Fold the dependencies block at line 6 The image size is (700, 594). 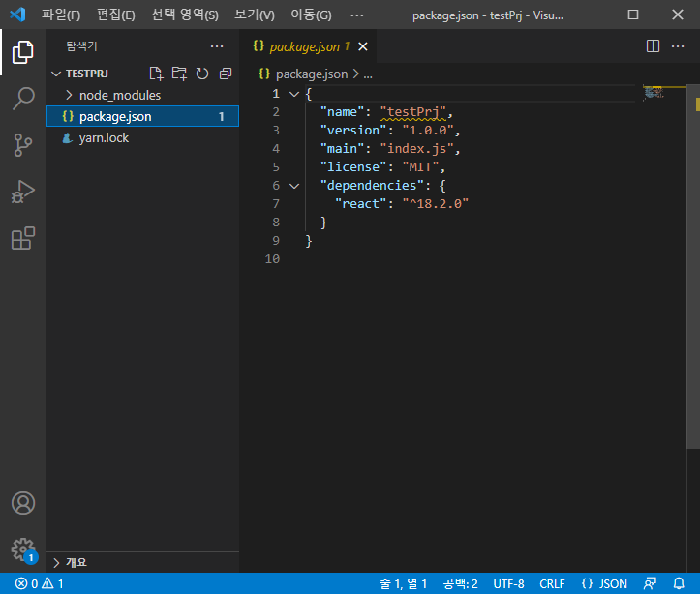(x=294, y=186)
